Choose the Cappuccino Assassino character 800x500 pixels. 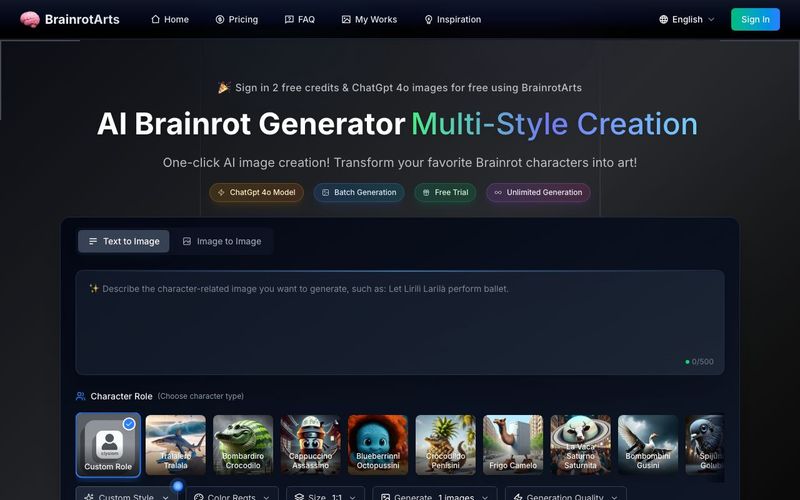coord(310,445)
